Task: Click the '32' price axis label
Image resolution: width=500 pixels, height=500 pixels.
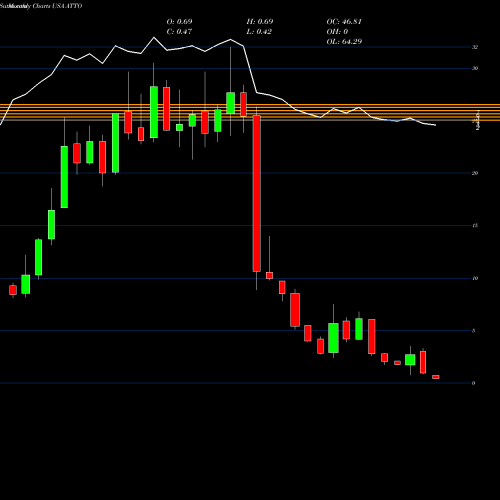Action: pyautogui.click(x=475, y=47)
